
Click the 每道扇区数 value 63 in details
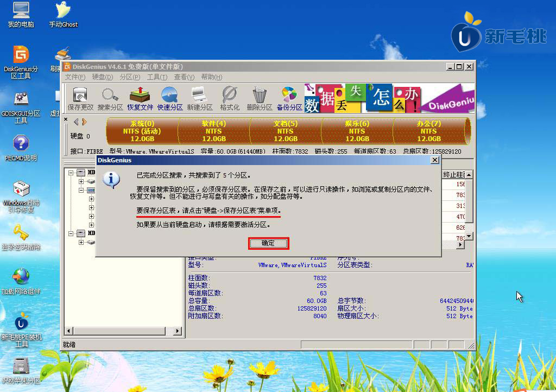[x=323, y=293]
